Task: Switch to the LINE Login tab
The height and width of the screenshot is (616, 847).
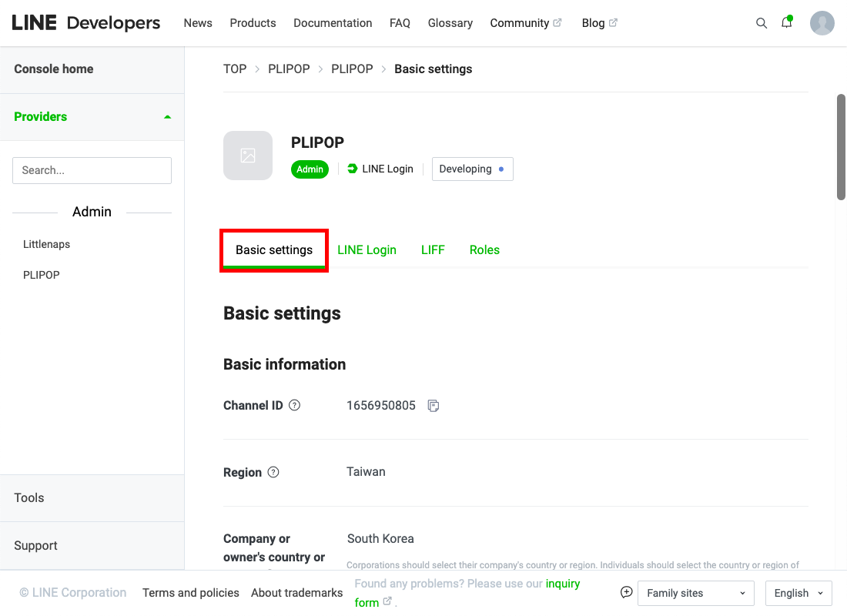Action: point(367,250)
